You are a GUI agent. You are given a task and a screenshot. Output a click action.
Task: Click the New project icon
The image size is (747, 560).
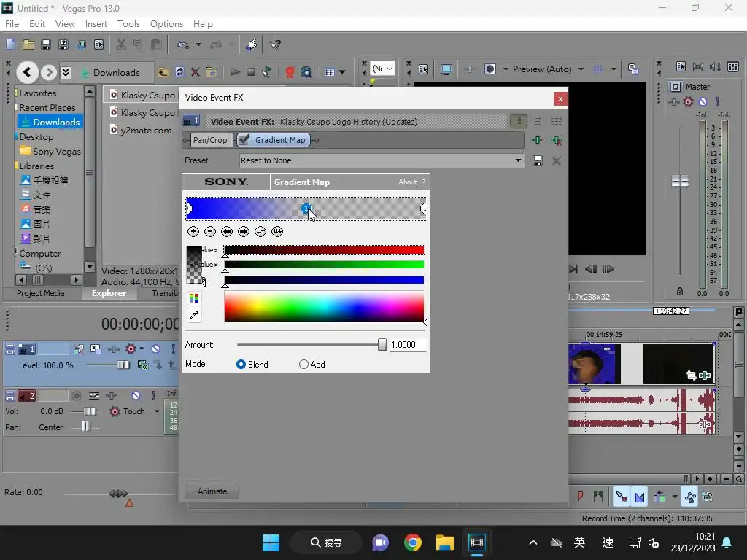point(10,44)
